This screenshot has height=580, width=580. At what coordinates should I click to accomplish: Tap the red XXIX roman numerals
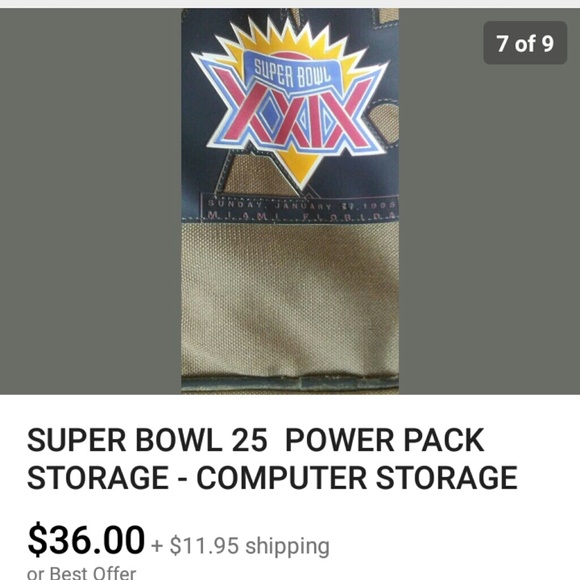click(x=290, y=115)
